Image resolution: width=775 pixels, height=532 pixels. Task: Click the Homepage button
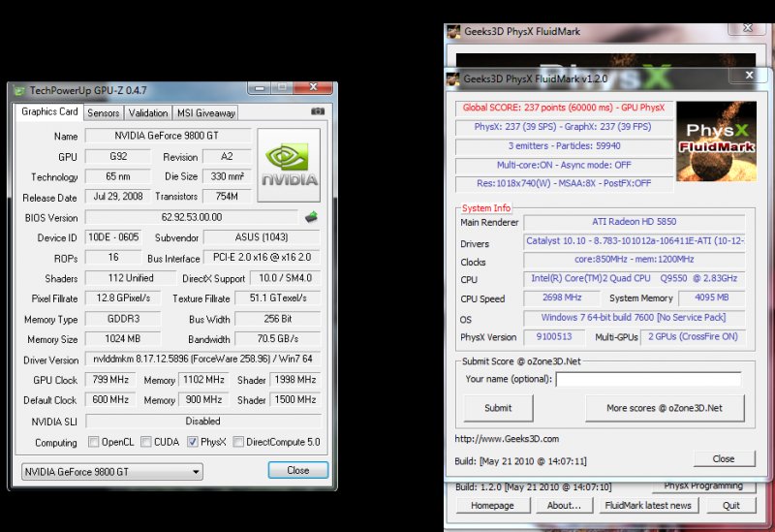coord(493,505)
